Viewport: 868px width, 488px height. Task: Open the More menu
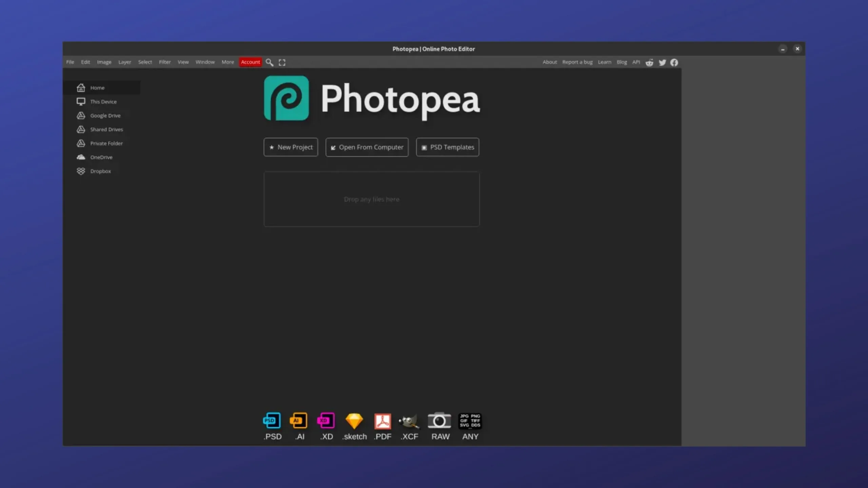click(228, 62)
